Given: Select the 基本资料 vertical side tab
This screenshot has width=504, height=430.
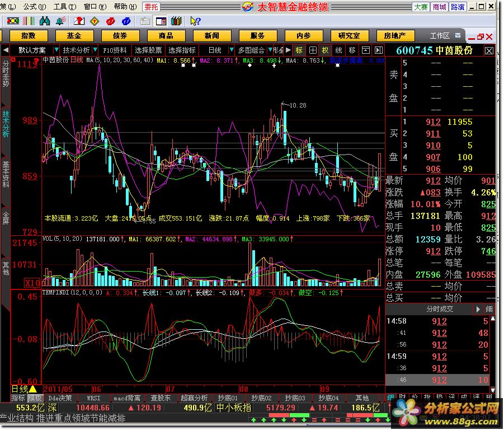Looking at the screenshot, I should coord(6,174).
